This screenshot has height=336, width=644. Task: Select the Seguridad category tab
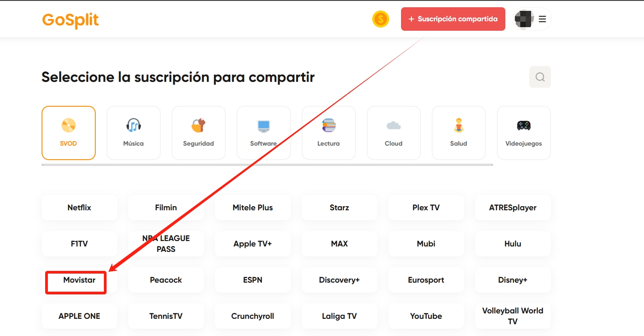pos(199,133)
